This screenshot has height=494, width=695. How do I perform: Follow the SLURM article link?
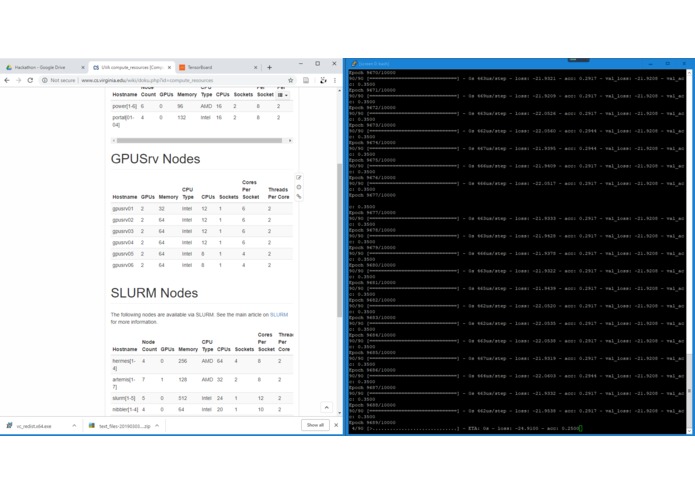(279, 315)
